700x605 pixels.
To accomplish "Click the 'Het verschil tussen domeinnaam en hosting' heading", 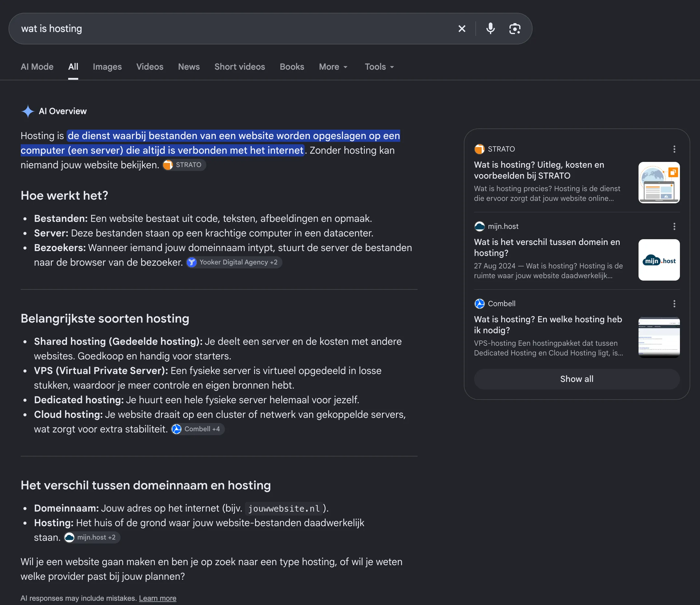I will [x=145, y=485].
